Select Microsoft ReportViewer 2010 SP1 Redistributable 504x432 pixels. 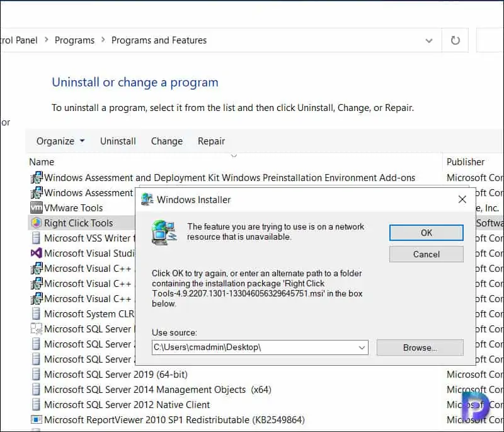pyautogui.click(x=175, y=420)
